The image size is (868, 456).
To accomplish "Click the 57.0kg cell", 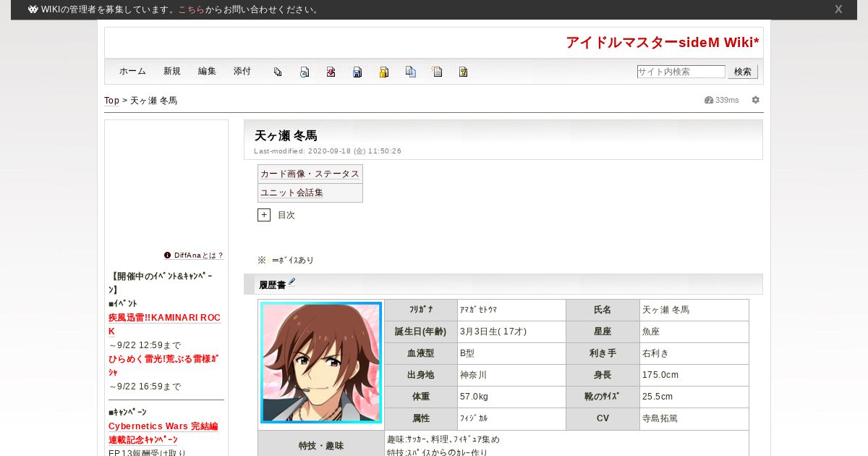I will click(511, 397).
